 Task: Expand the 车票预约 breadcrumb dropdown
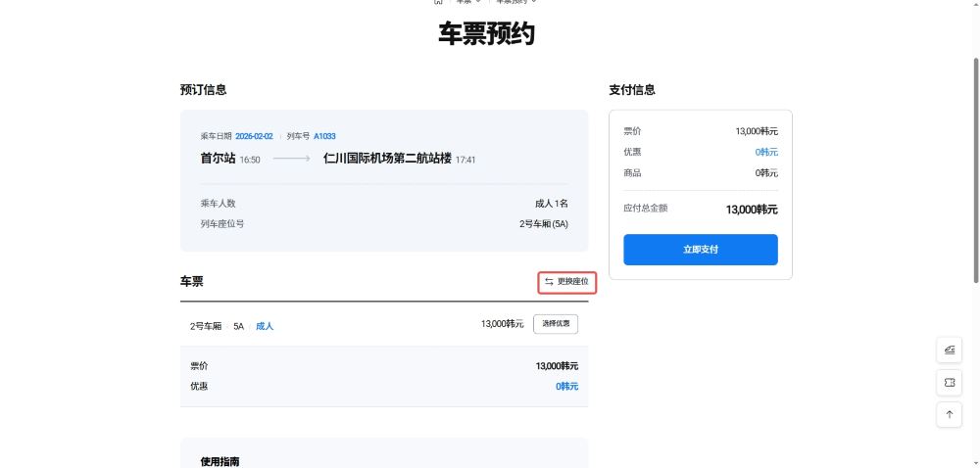[516, 2]
